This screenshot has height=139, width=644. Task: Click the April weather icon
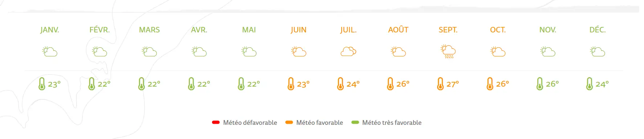(199, 52)
